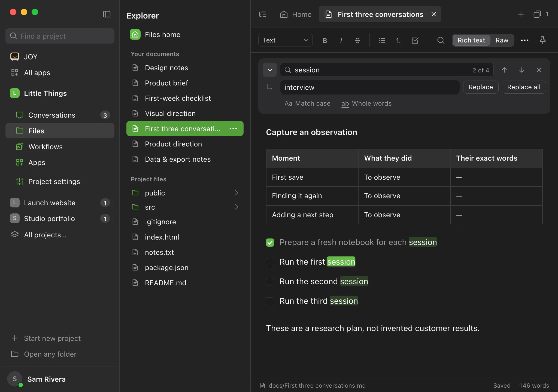Switch to the Home tab
Viewport: 558px width, 392px height.
pos(296,14)
